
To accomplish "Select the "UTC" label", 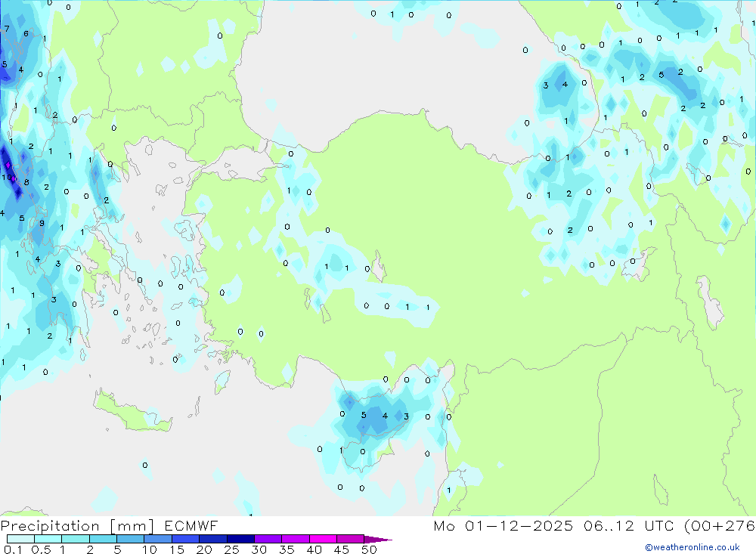I will coord(659,525).
